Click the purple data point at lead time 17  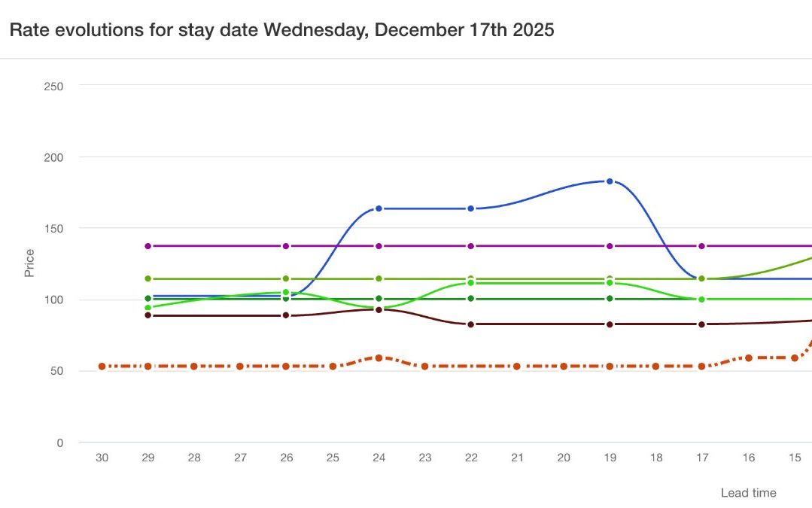point(701,246)
